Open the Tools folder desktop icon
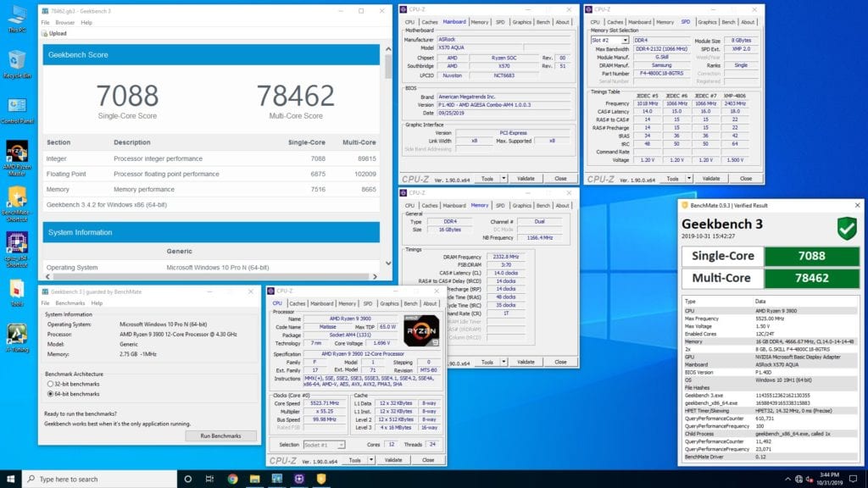 (17, 293)
